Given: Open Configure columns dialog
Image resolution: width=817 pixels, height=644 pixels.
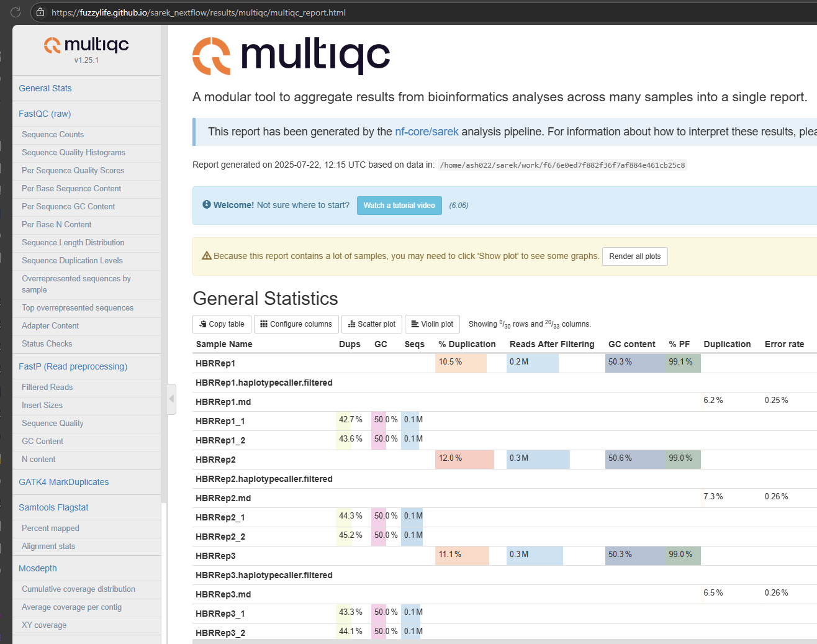Looking at the screenshot, I should (x=296, y=324).
